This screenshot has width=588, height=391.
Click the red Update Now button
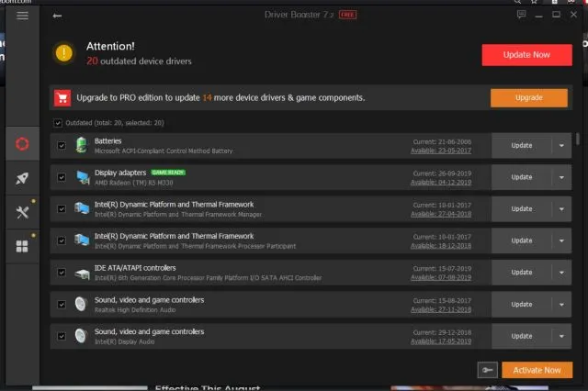pos(526,55)
